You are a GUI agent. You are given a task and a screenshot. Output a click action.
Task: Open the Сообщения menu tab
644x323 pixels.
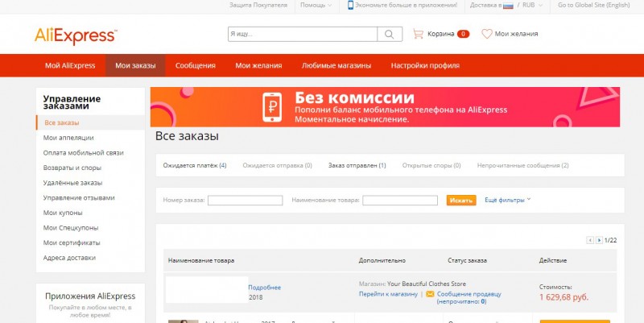[x=196, y=65]
